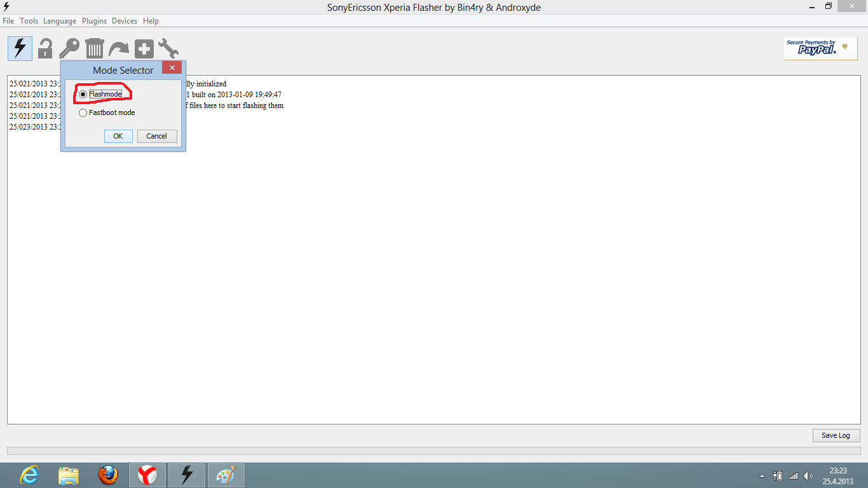Viewport: 868px width, 488px height.
Task: Open the Tools menu
Action: pos(29,21)
